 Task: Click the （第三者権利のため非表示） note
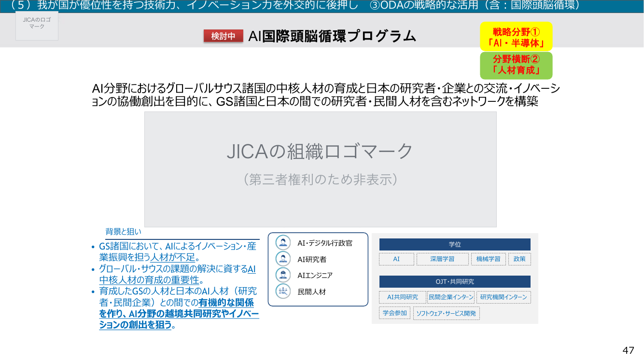point(321,180)
